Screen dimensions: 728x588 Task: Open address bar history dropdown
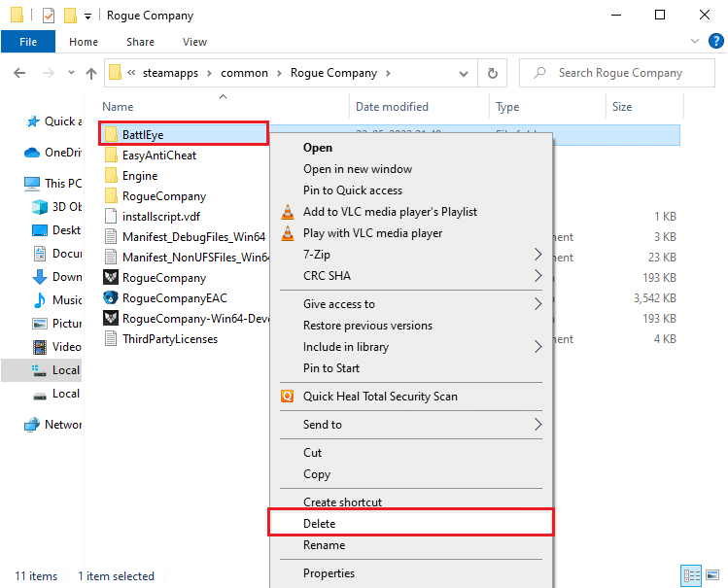tap(464, 73)
